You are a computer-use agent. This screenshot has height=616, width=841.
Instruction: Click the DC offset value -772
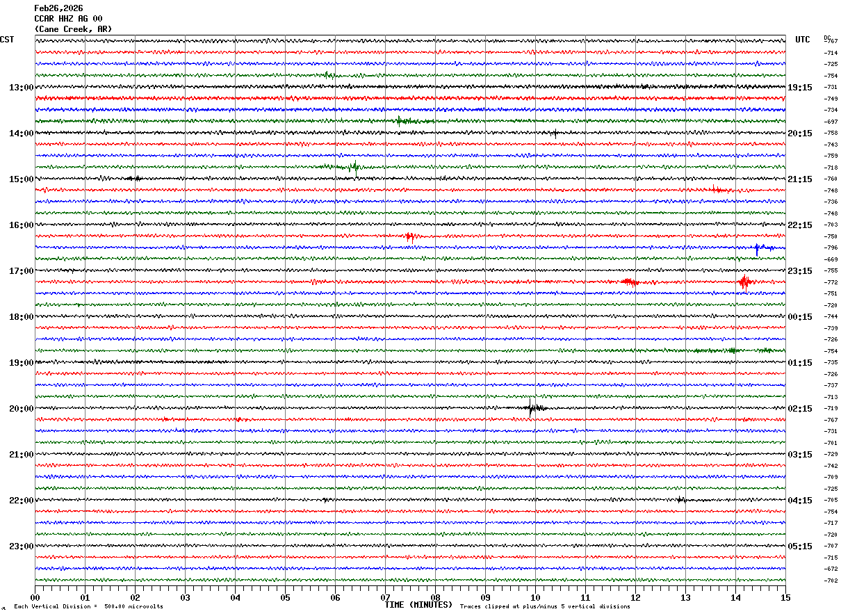point(831,282)
